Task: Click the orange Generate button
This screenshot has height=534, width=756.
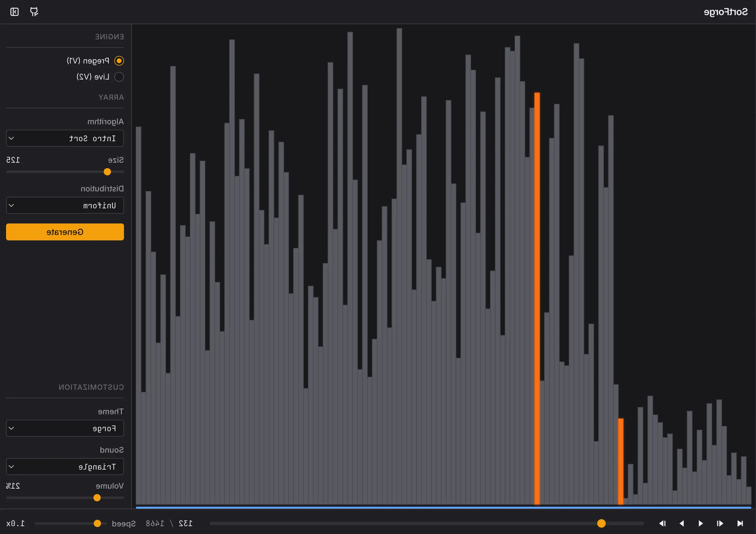Action: 65,232
